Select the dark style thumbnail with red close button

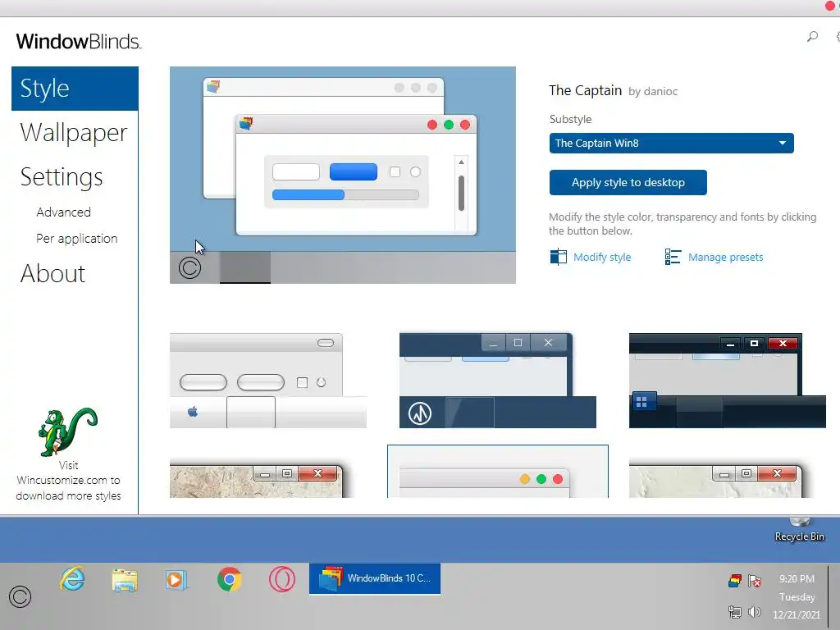point(727,381)
